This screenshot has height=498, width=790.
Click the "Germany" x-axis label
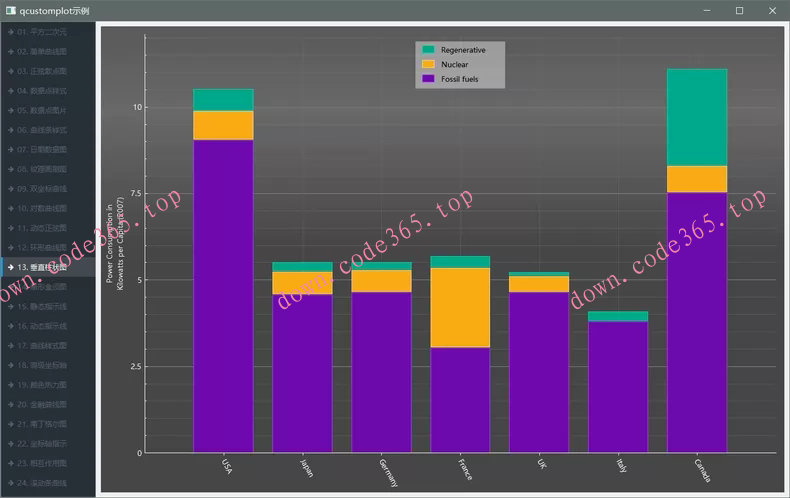pyautogui.click(x=388, y=472)
